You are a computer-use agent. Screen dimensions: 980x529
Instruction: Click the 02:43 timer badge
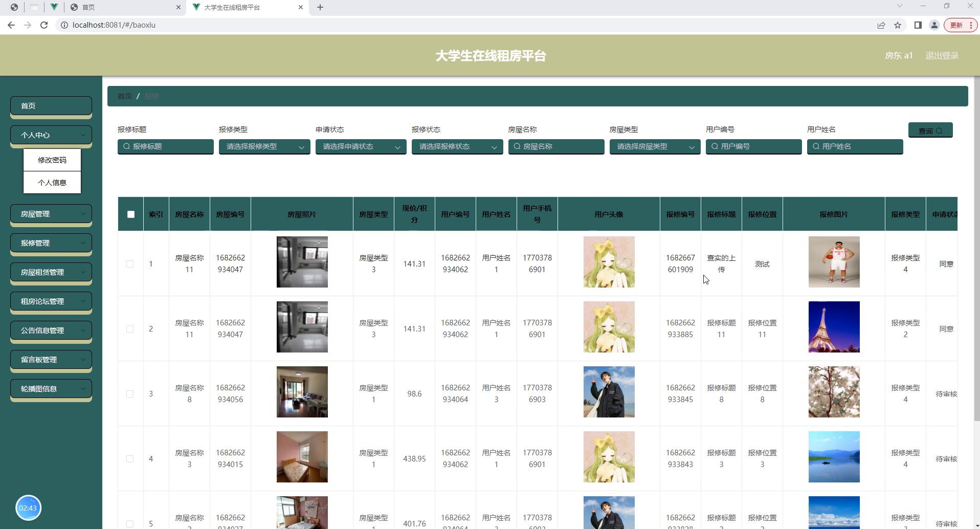tap(28, 508)
